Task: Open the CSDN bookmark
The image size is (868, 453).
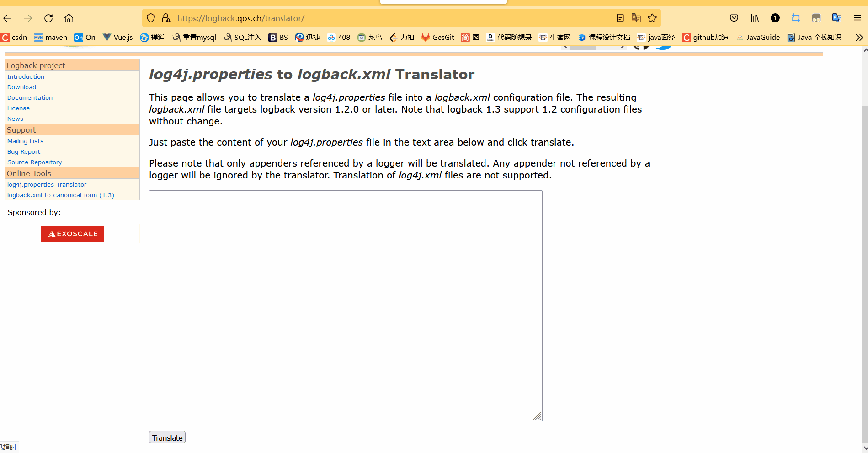Action: click(x=14, y=37)
